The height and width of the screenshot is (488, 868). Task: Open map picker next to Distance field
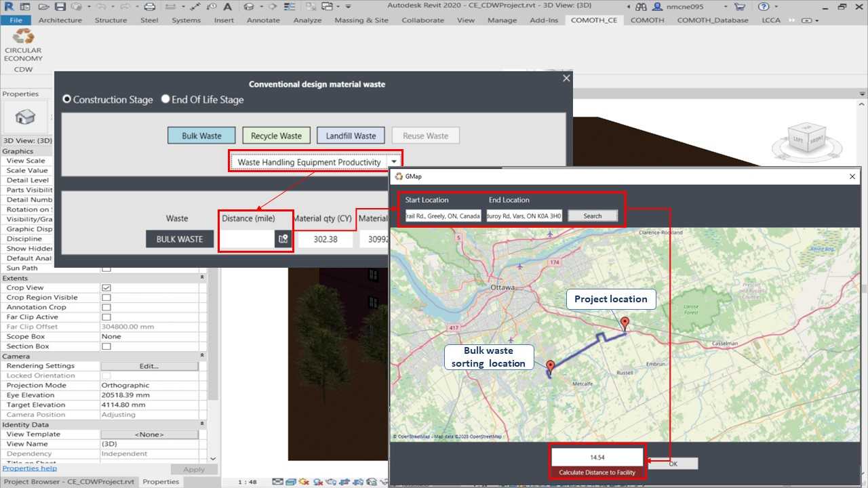click(x=283, y=239)
